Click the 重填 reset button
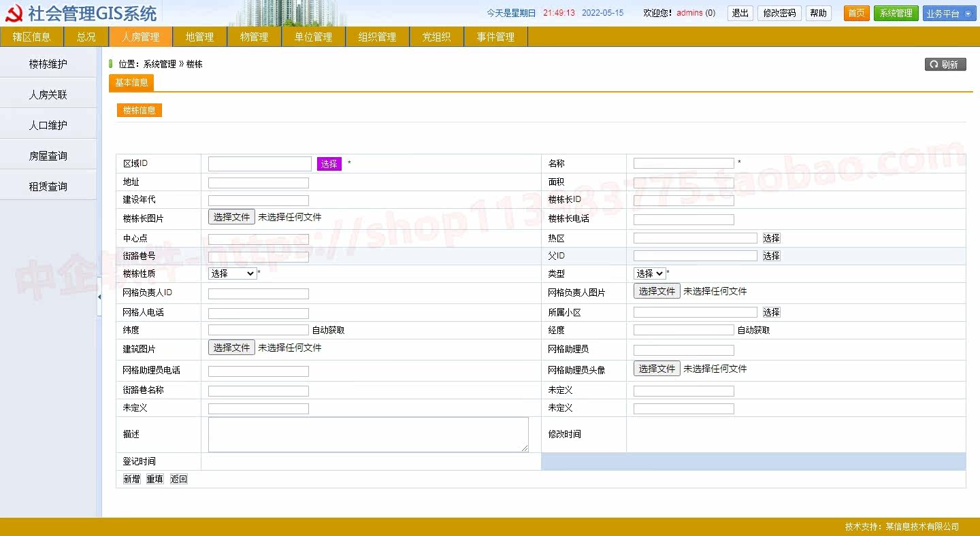This screenshot has width=980, height=536. pos(155,479)
